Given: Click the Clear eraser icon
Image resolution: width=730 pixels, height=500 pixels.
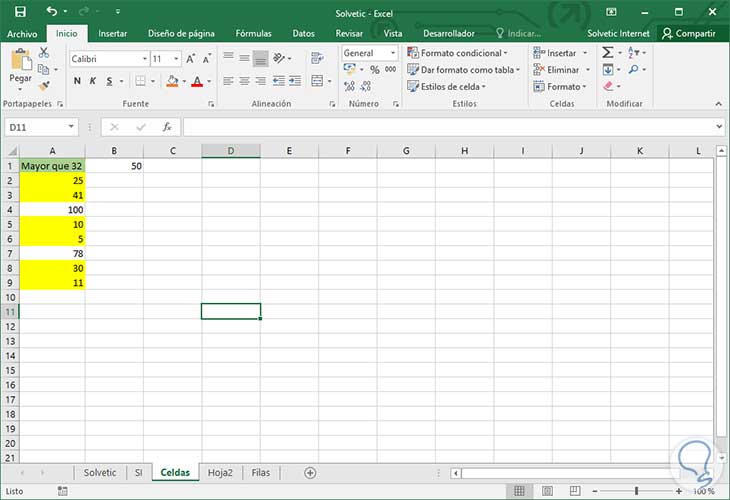Looking at the screenshot, I should tap(608, 86).
